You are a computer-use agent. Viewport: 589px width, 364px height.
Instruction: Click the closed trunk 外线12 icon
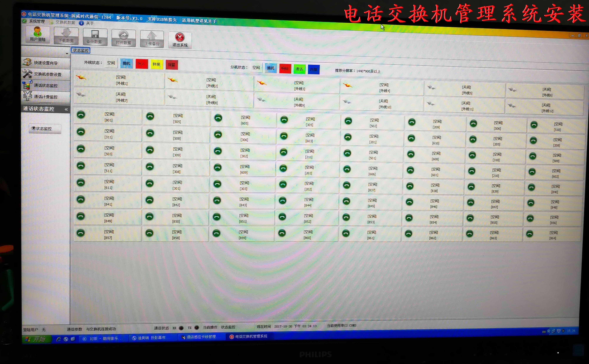(x=512, y=105)
